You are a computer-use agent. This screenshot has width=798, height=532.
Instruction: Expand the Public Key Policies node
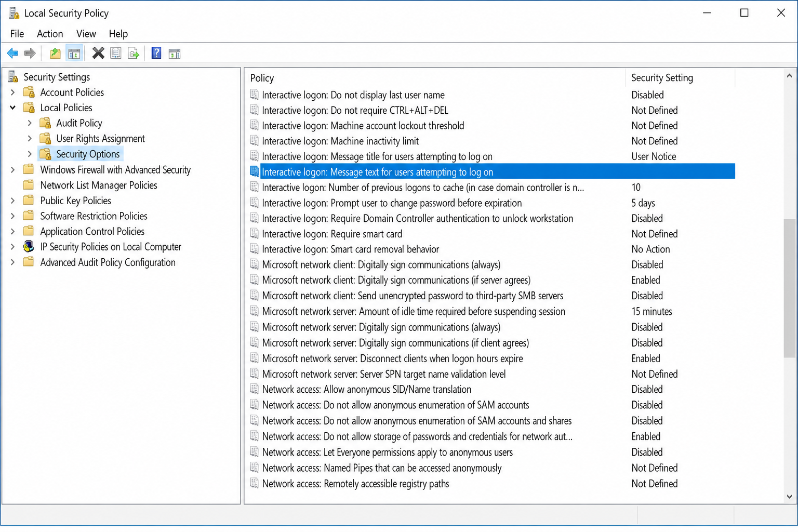13,201
